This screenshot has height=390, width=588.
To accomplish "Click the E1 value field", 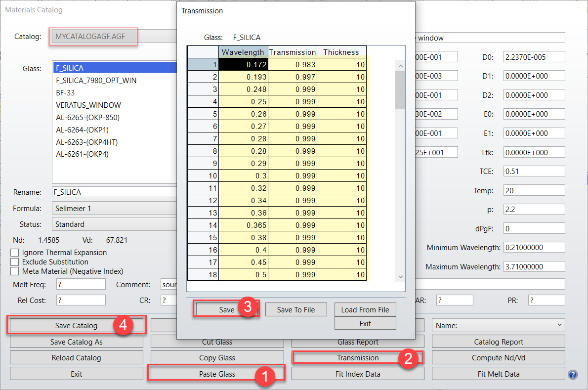I will [x=534, y=133].
